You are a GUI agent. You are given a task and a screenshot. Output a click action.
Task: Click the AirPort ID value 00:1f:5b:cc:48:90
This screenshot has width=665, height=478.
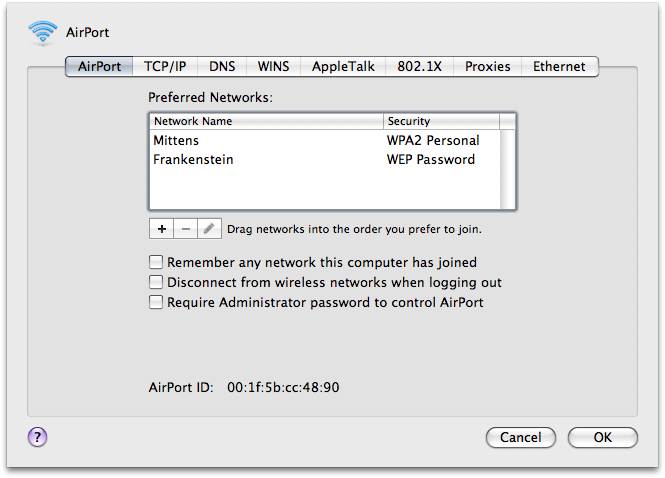pos(283,387)
